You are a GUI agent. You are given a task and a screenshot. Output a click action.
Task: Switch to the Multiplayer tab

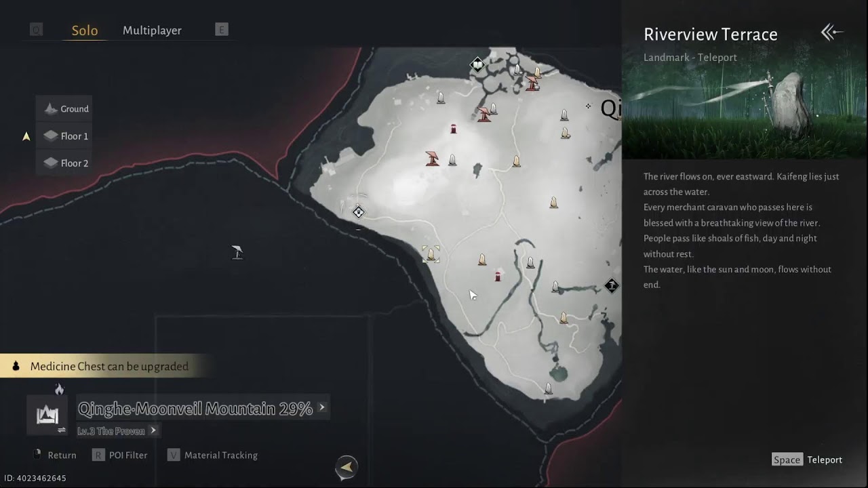pos(152,30)
